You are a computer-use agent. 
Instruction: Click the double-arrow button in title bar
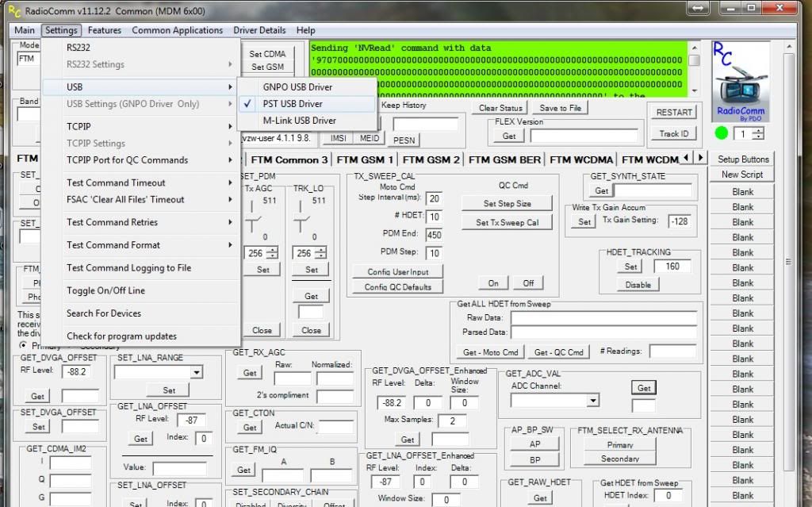click(698, 8)
